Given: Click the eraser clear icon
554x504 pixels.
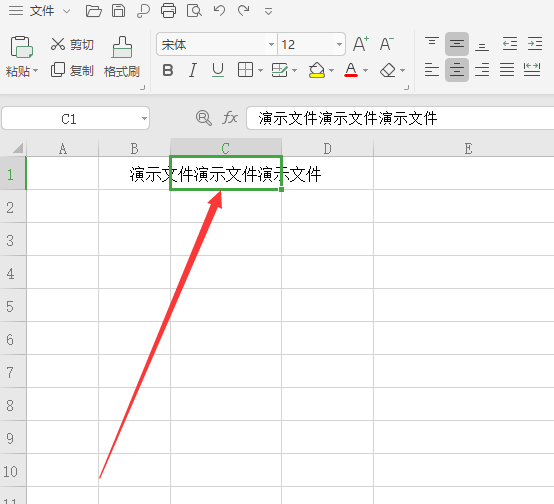Looking at the screenshot, I should pyautogui.click(x=388, y=70).
